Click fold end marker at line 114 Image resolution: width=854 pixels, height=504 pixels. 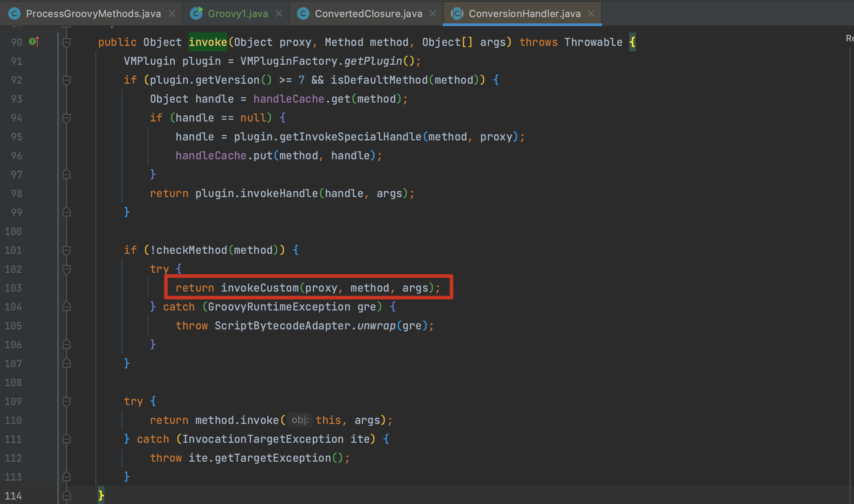coord(67,495)
